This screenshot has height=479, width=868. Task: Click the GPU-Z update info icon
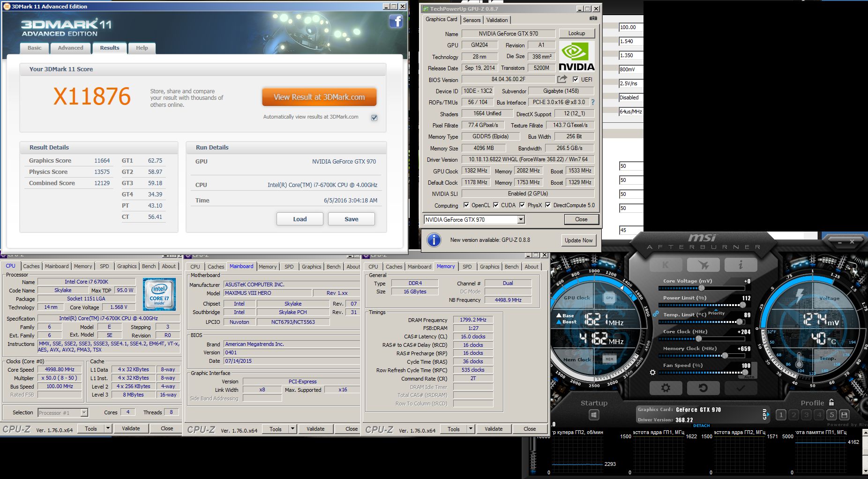coord(434,240)
